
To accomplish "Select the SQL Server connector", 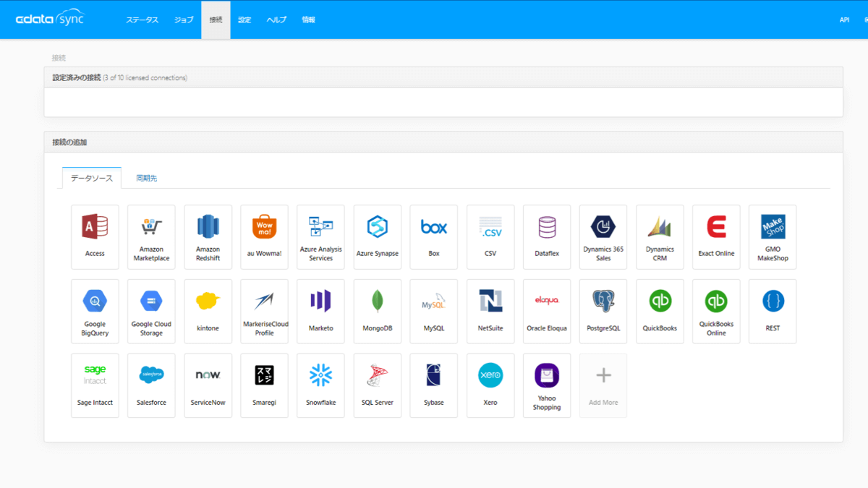I will pos(377,385).
